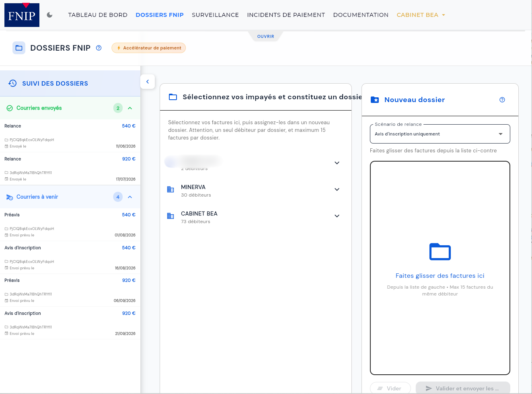The image size is (532, 394).
Task: Open the Scénario de relance dropdown
Action: [440, 134]
